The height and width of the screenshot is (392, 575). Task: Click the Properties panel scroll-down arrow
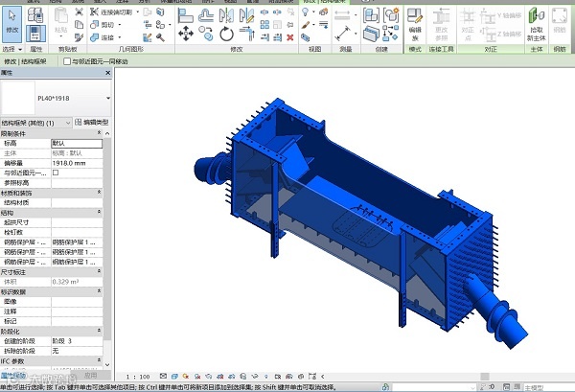(x=107, y=365)
